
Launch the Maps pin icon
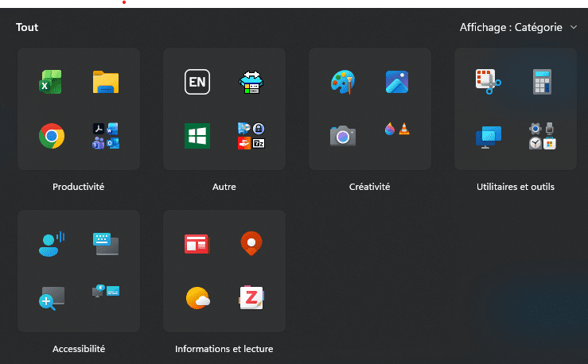(x=251, y=243)
